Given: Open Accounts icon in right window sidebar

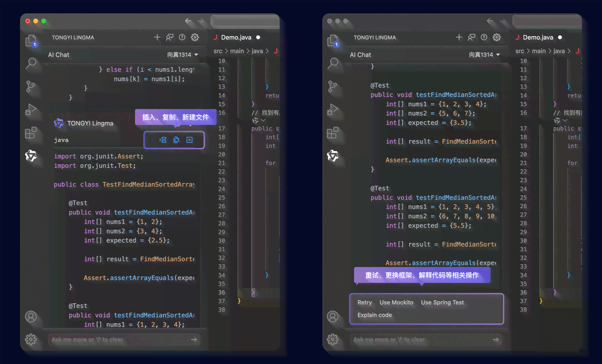Looking at the screenshot, I should tap(333, 317).
